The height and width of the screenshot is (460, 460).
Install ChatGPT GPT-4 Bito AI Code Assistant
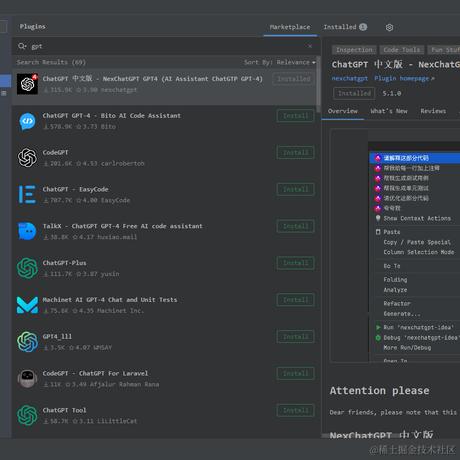pos(296,116)
